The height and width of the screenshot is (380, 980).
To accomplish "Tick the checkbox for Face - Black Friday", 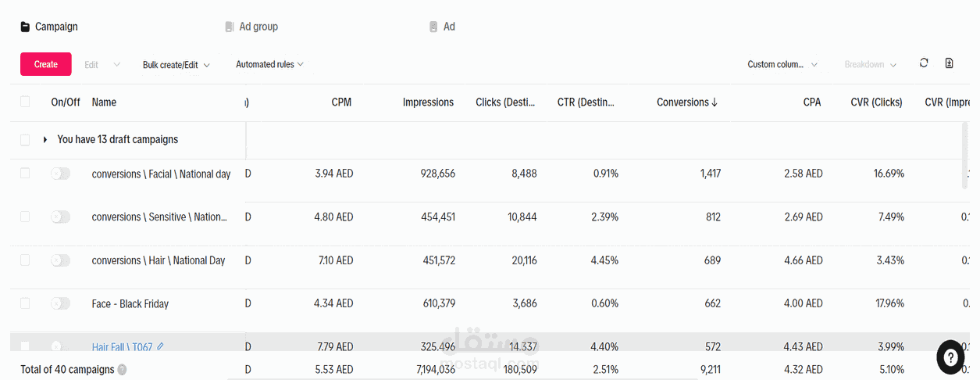I will tap(25, 303).
